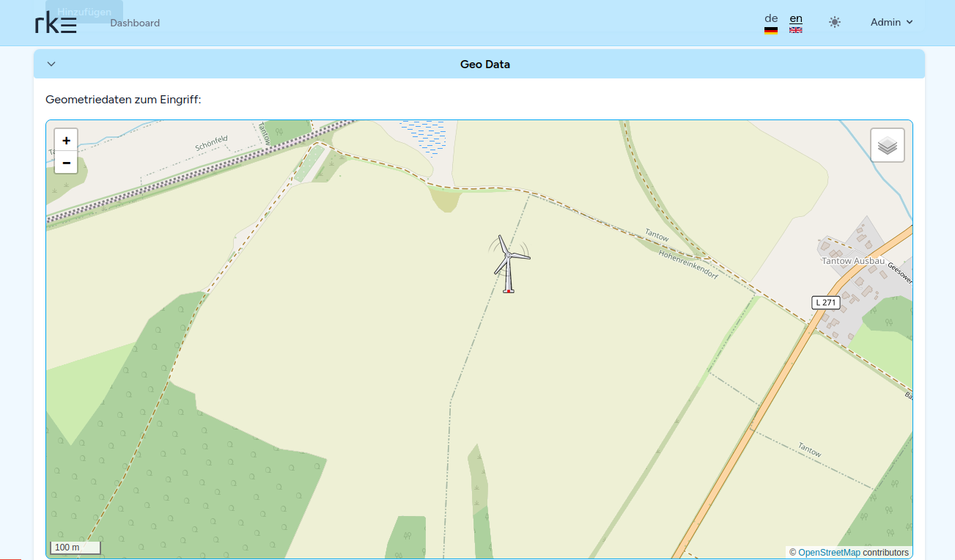Click the L 271 road badge
The height and width of the screenshot is (560, 955).
click(x=825, y=302)
